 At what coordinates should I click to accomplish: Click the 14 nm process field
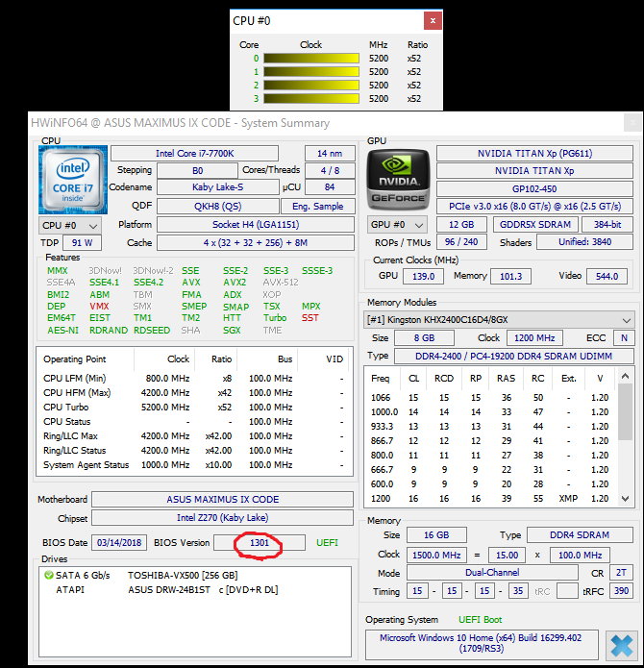[x=330, y=154]
